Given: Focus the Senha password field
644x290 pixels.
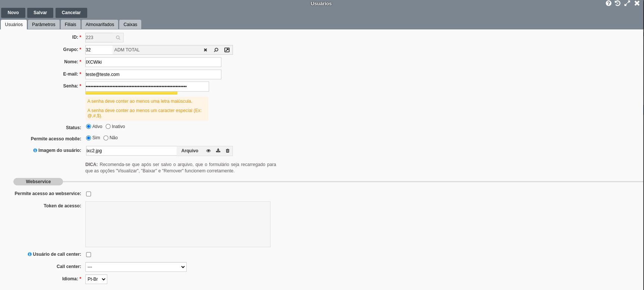Looking at the screenshot, I should pyautogui.click(x=147, y=86).
